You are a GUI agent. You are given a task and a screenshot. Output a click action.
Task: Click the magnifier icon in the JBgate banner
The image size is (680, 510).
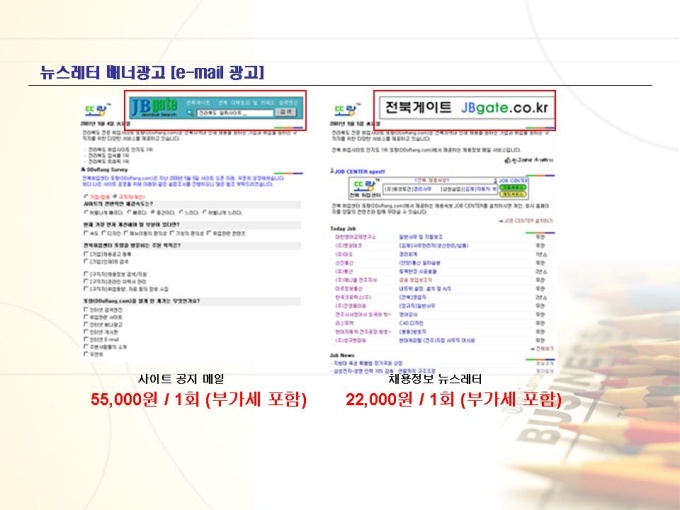click(190, 112)
